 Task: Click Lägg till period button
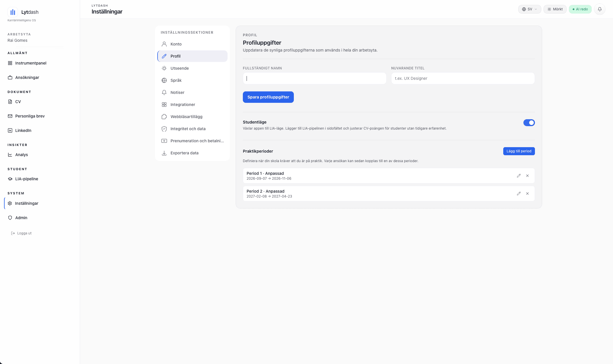pyautogui.click(x=519, y=151)
